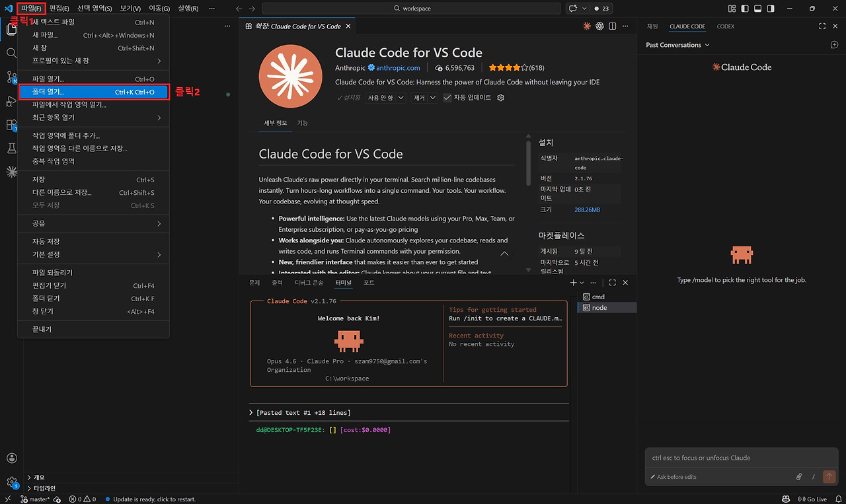Start a new Claude Code conversation
Screen dimensions: 846x504
click(834, 45)
